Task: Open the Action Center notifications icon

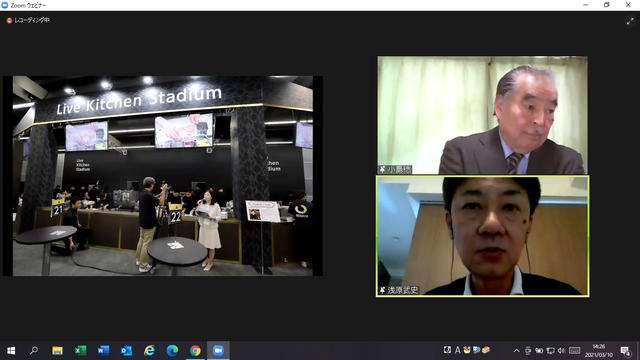Action: pos(625,351)
